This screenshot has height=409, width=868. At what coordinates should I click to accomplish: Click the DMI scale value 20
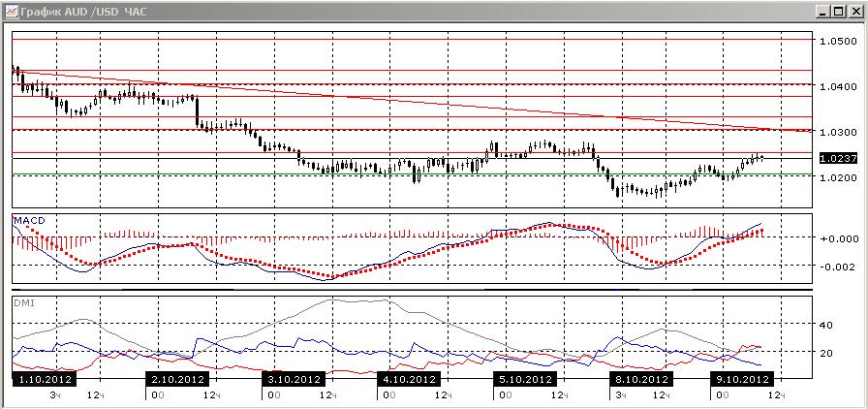(827, 353)
